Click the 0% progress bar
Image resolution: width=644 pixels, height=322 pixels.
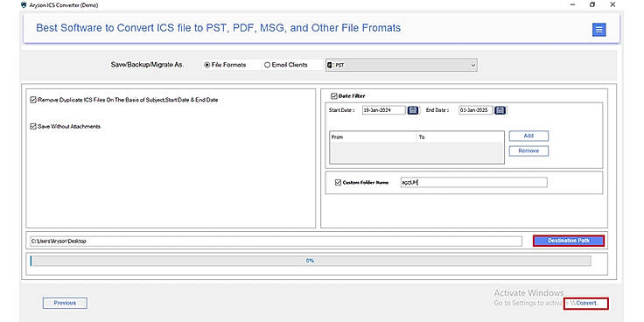point(311,261)
